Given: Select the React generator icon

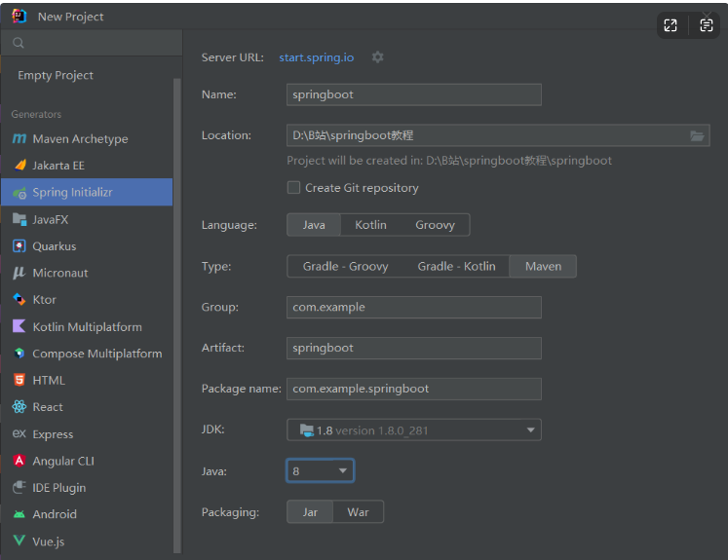Looking at the screenshot, I should pos(19,407).
